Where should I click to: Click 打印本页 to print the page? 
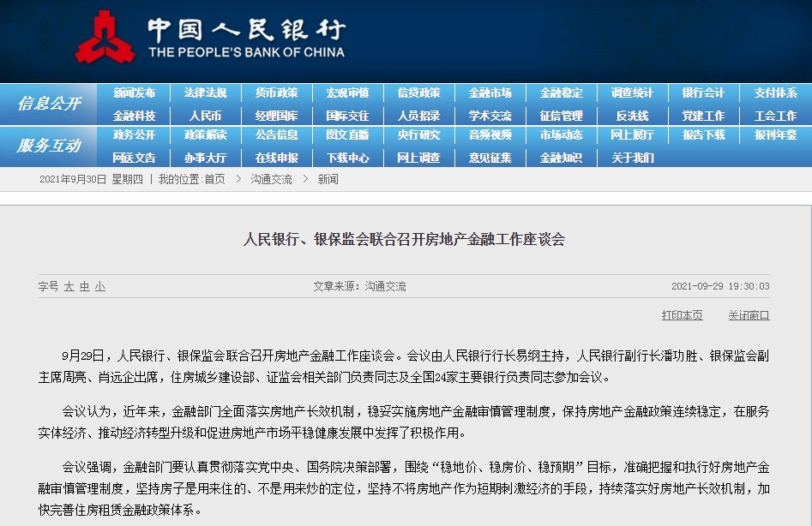682,315
